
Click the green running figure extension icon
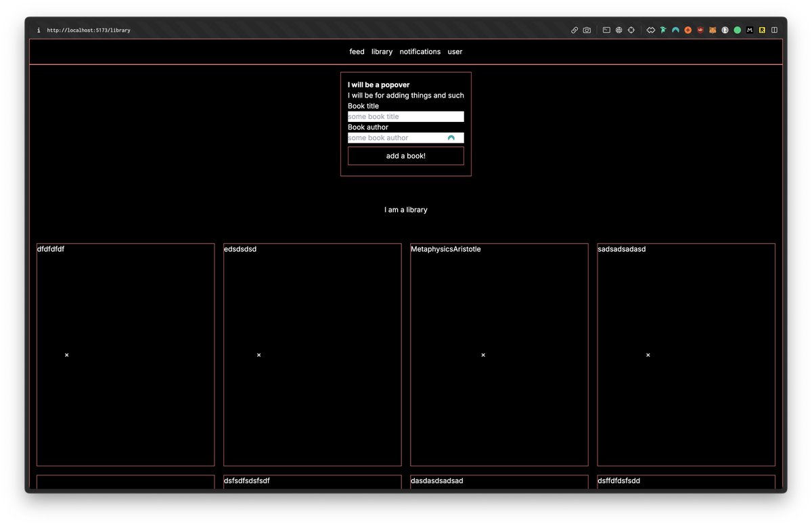[x=663, y=30]
